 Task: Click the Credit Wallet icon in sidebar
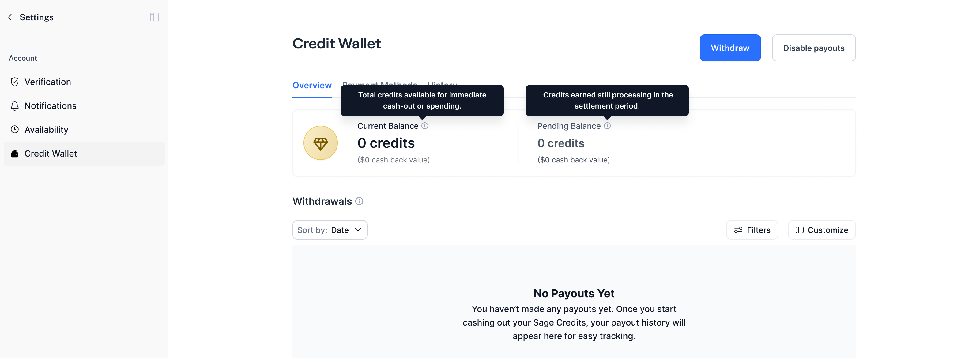point(15,154)
